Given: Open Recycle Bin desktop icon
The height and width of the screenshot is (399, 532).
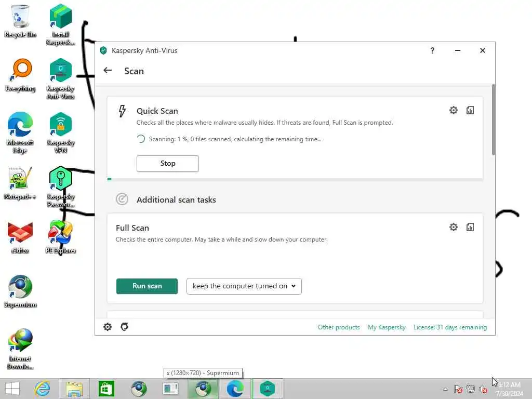Looking at the screenshot, I should [x=20, y=21].
